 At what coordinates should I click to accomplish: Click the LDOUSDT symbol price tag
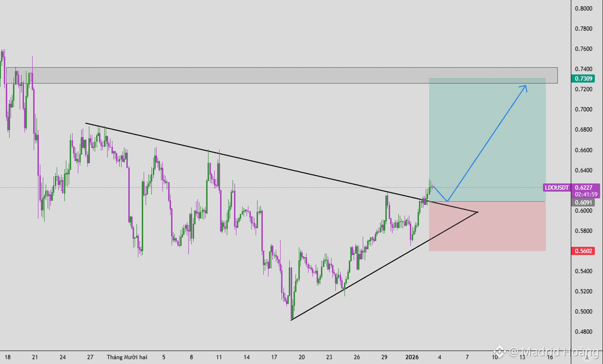(x=557, y=187)
